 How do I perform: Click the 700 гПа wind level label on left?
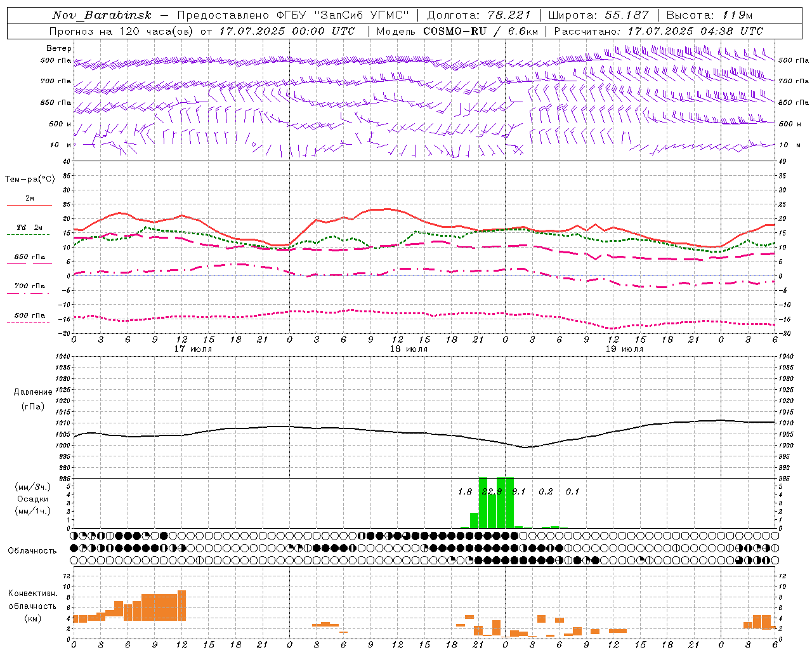56,81
